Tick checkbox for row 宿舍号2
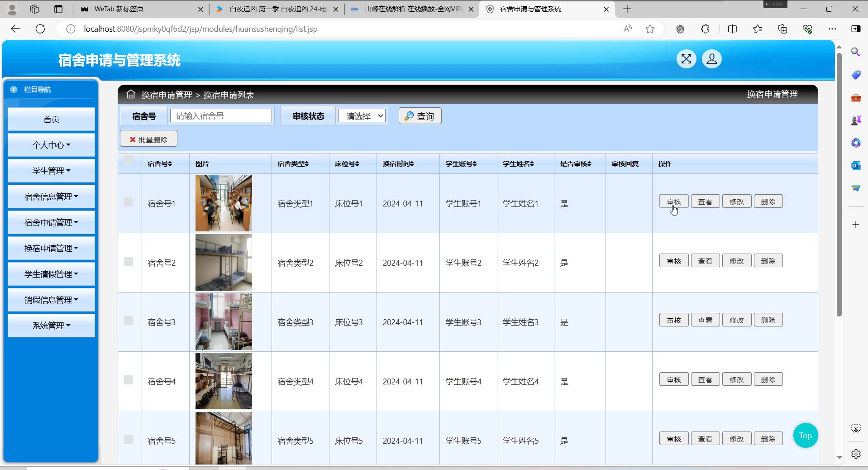 click(x=129, y=261)
